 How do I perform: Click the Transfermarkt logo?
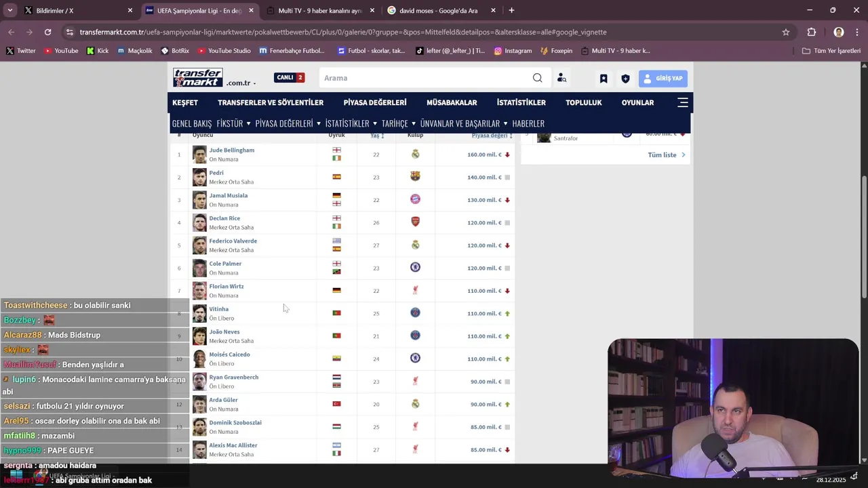[197, 78]
